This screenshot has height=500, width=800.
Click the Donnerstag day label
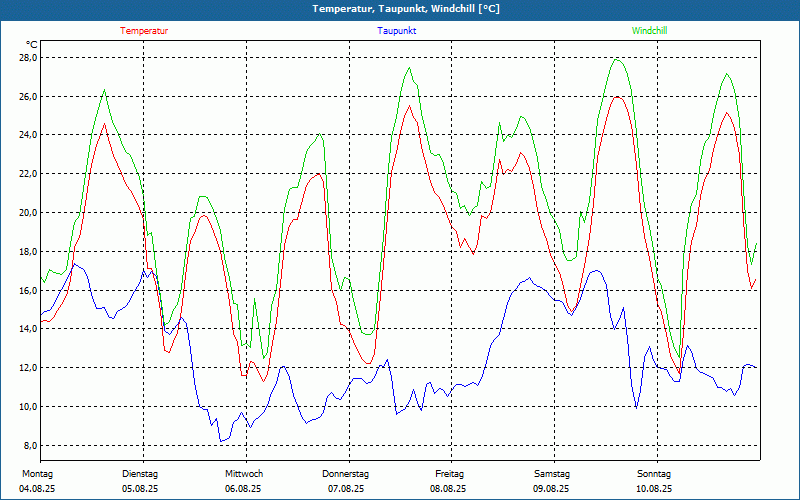coord(345,474)
